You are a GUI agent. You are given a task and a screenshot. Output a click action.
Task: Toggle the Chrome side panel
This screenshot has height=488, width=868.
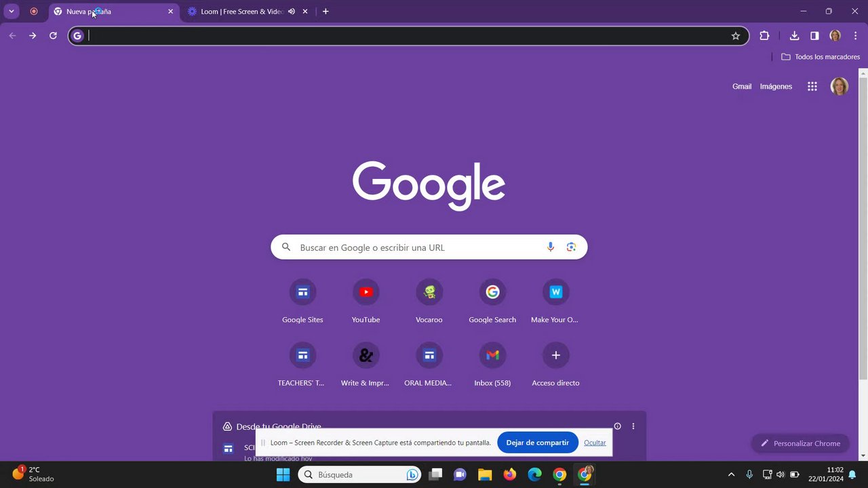tap(814, 36)
